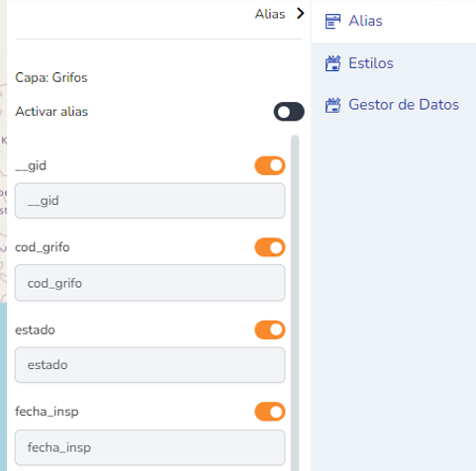Open the Estilos menu item

(x=371, y=63)
